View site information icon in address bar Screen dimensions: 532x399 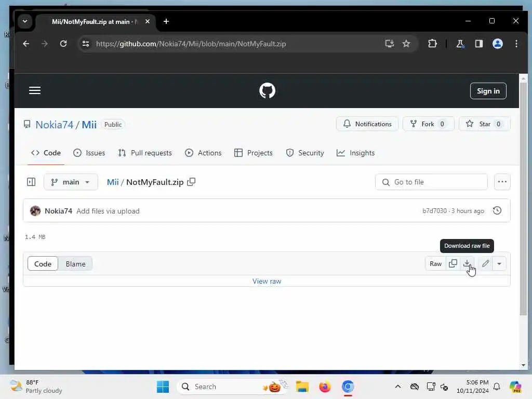86,44
